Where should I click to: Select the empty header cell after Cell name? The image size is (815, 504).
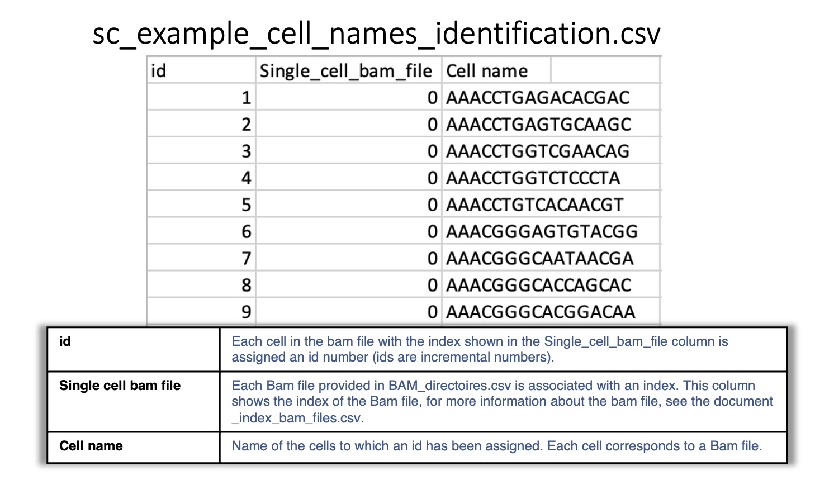coord(605,70)
